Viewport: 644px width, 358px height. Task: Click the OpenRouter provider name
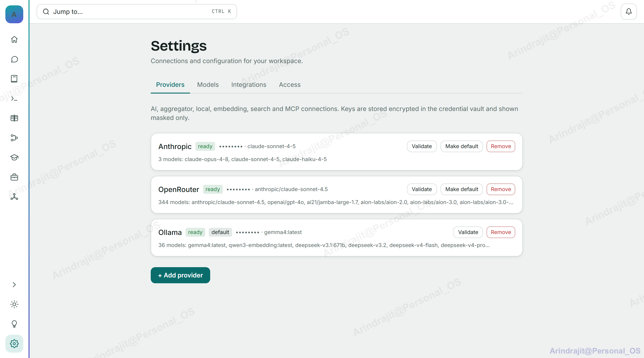click(178, 189)
